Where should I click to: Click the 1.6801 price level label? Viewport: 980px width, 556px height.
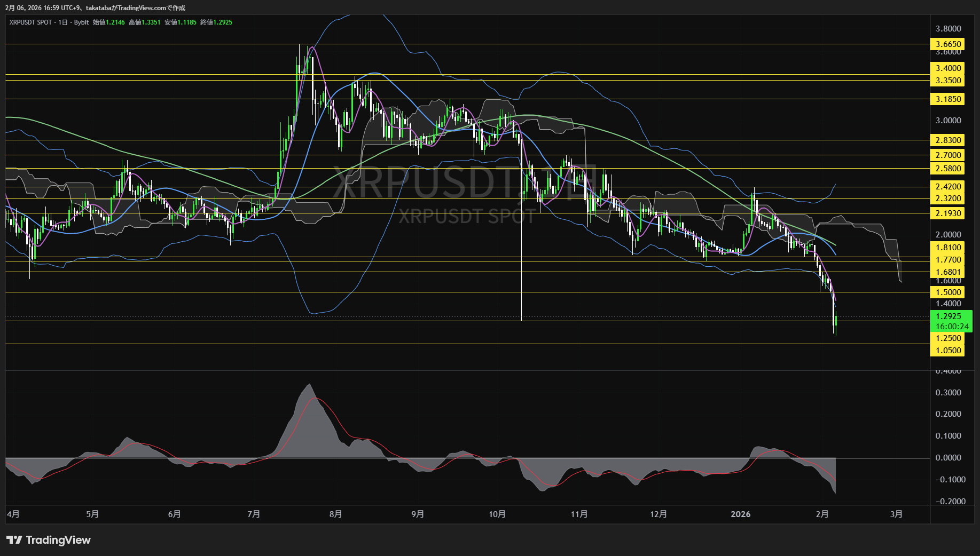(948, 272)
